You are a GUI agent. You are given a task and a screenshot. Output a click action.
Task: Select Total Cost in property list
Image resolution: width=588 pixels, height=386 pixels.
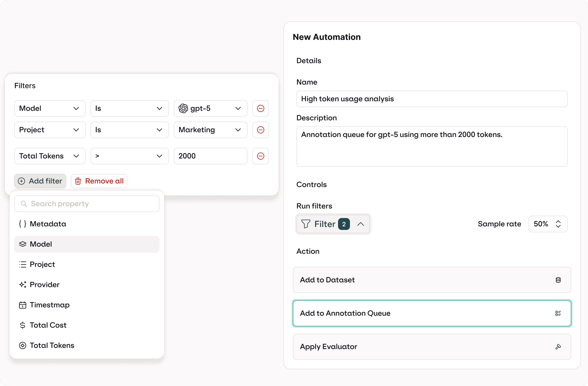[x=48, y=325]
